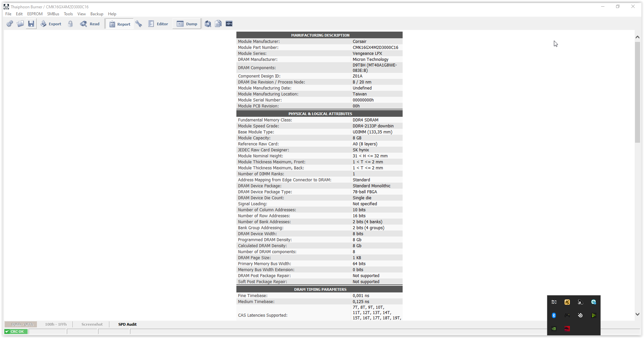The width and height of the screenshot is (644, 338).
Task: Click the ESET security icon in tray
Action: (594, 302)
